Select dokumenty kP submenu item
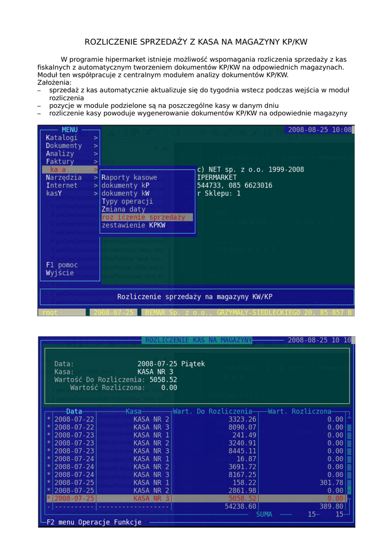This screenshot has height=555, width=392. tap(126, 185)
